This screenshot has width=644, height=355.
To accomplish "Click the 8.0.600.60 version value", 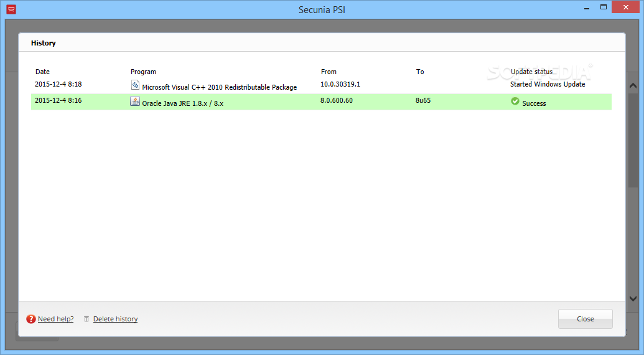I will 337,100.
